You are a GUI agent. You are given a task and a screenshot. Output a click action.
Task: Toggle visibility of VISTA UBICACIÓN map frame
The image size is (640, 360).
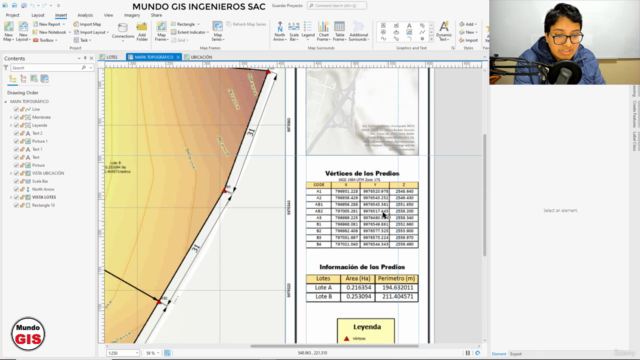pyautogui.click(x=16, y=173)
